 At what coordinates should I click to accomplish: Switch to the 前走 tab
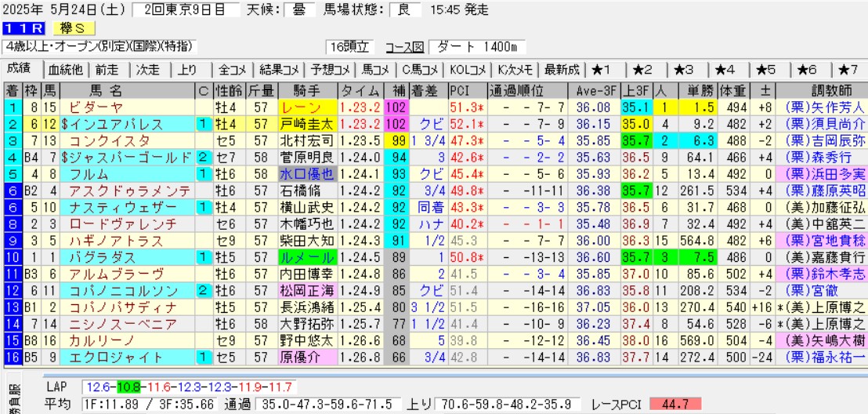(x=109, y=69)
